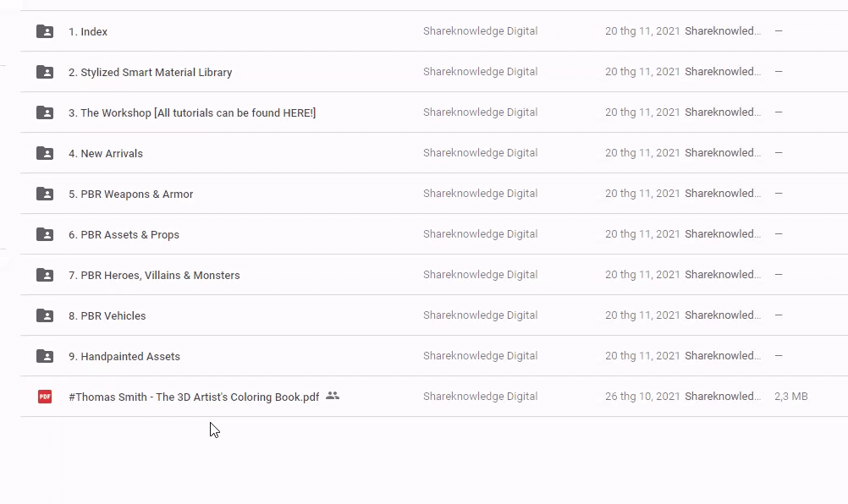Click the folder icon next to The Workshop
The image size is (848, 504).
(x=45, y=112)
